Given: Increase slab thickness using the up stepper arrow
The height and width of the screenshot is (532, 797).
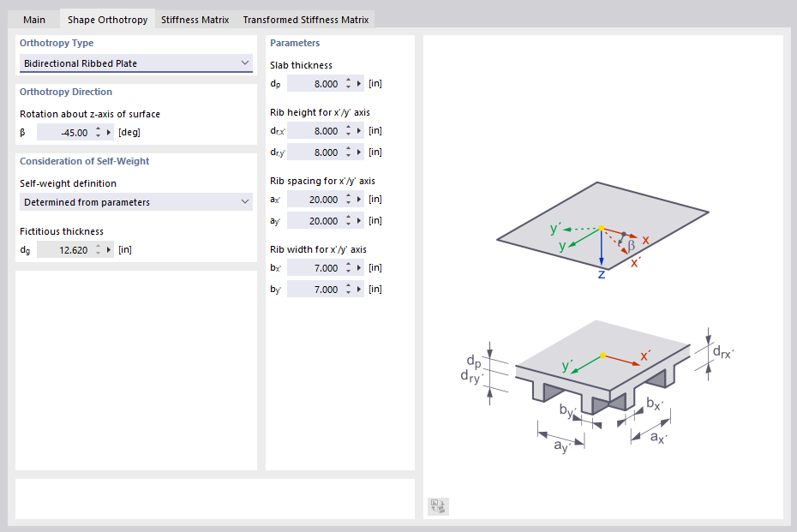Looking at the screenshot, I should coord(348,80).
